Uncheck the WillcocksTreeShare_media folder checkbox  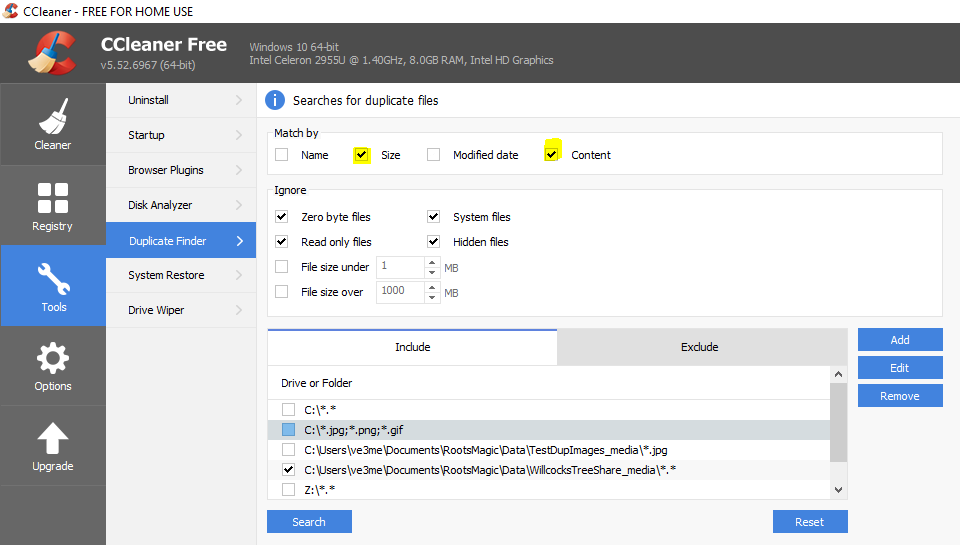(288, 470)
